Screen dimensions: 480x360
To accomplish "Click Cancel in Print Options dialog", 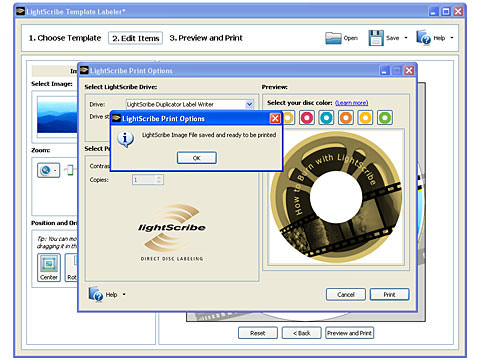I will coord(346,294).
